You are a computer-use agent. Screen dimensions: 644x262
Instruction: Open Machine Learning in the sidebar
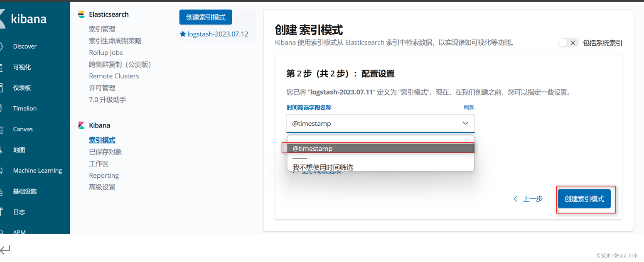click(x=37, y=171)
